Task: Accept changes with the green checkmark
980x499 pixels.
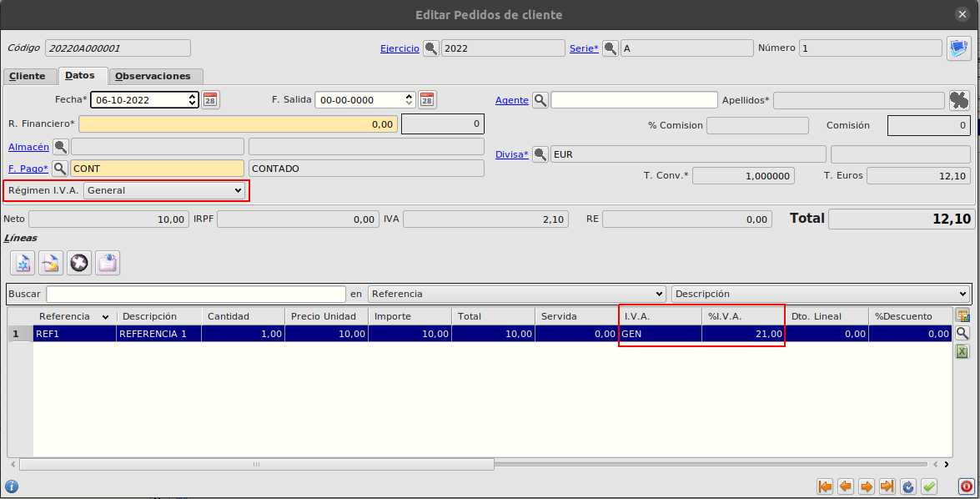Action: coord(929,486)
